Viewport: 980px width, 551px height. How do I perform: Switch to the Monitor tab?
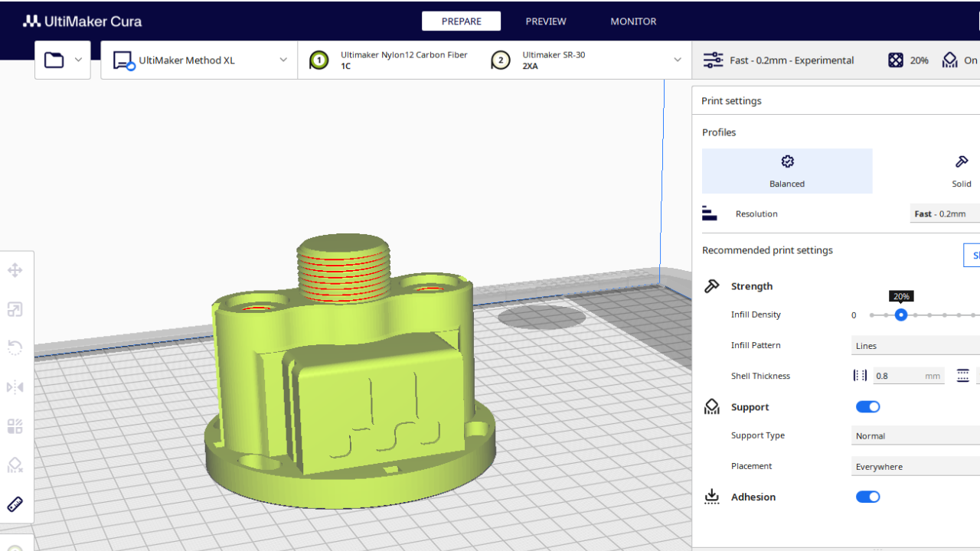coord(633,21)
